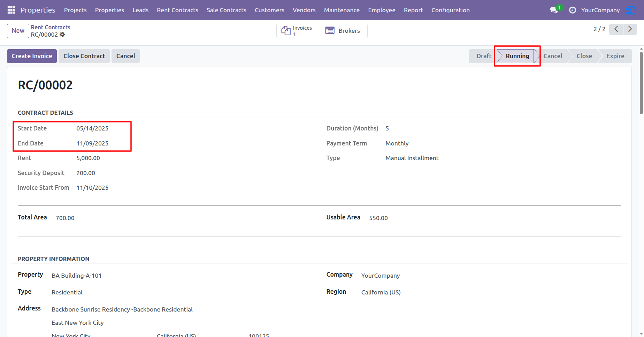This screenshot has width=644, height=337.
Task: Select the Expire status stage
Action: (615, 56)
